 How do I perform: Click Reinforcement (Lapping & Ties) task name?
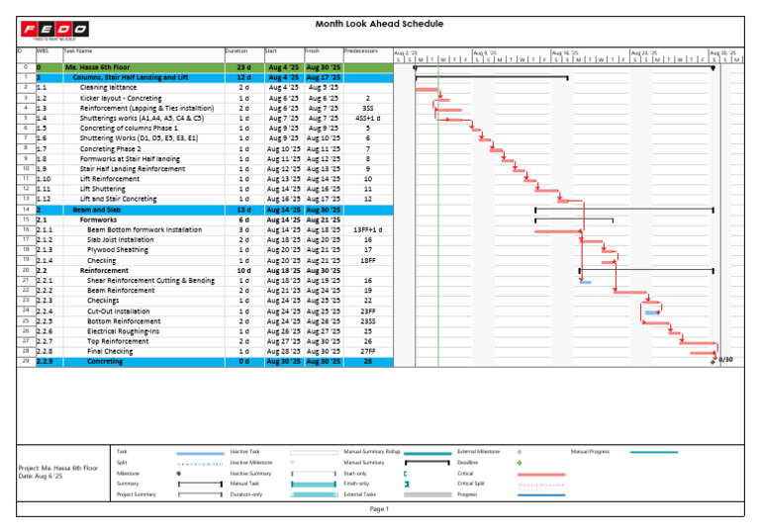coord(146,108)
